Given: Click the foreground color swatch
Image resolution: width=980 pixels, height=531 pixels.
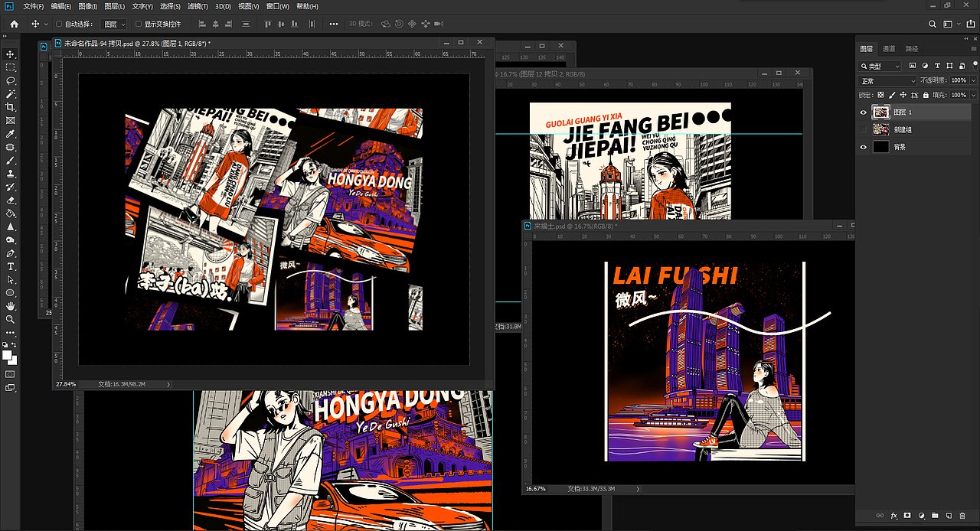Looking at the screenshot, I should (8, 356).
